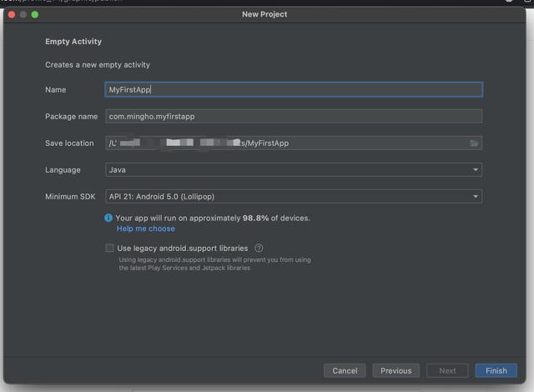Click the question mark help icon

pyautogui.click(x=259, y=248)
